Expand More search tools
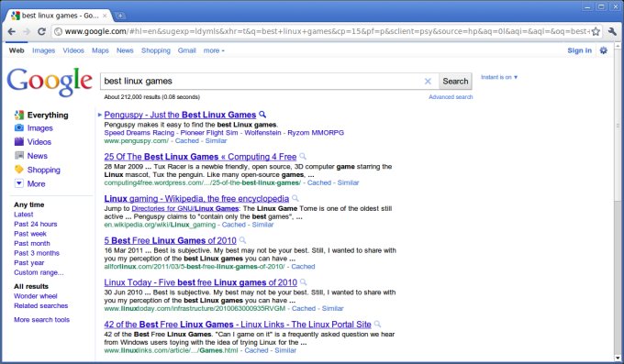 pyautogui.click(x=42, y=319)
